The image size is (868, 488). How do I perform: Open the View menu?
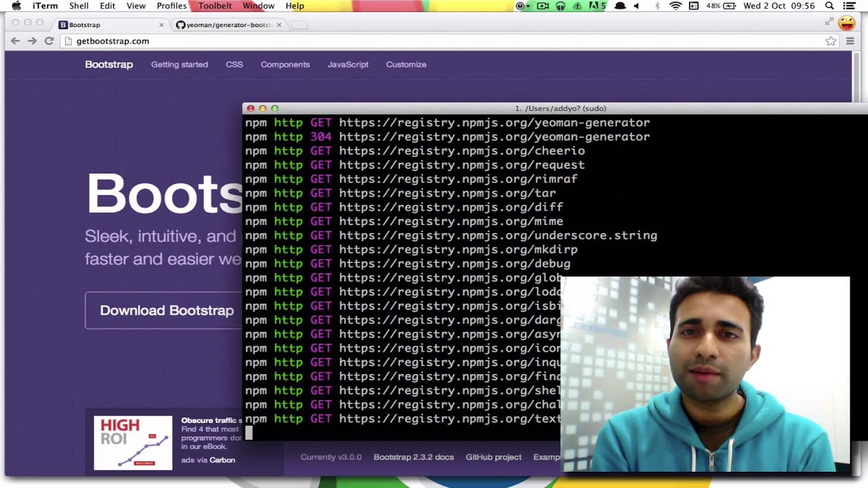(136, 5)
